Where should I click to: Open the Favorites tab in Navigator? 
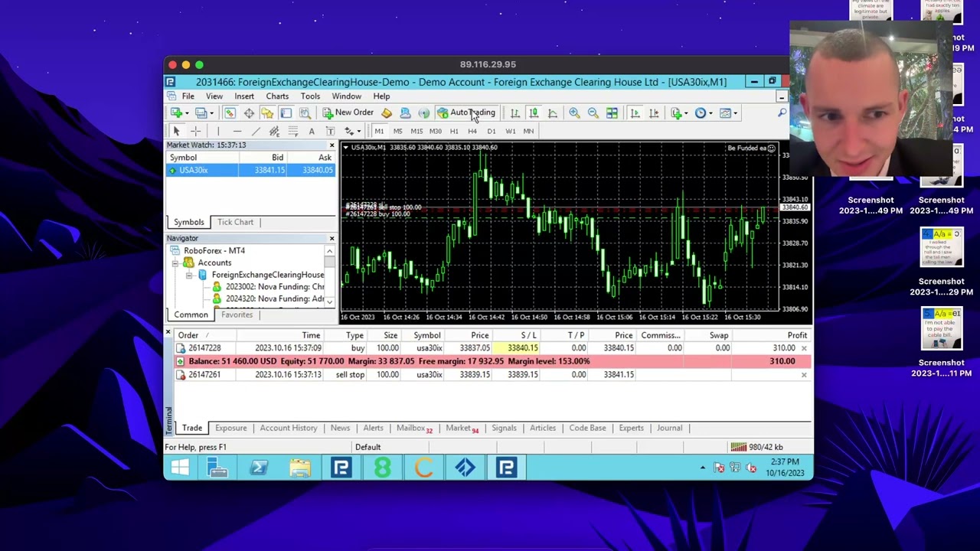tap(237, 315)
